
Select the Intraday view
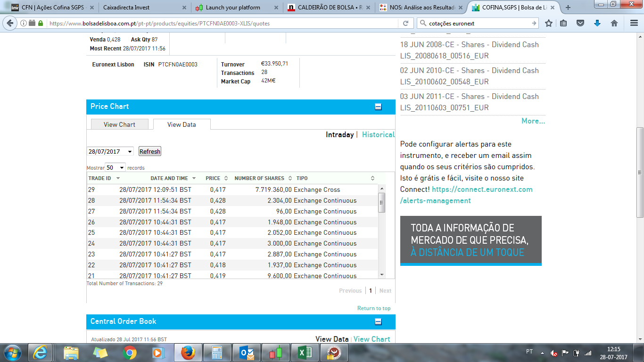point(339,135)
